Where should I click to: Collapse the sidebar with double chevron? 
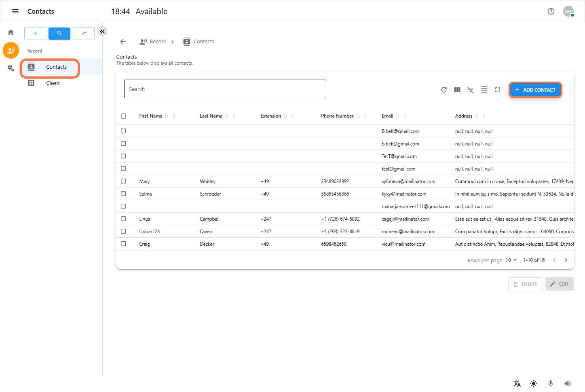pos(102,32)
